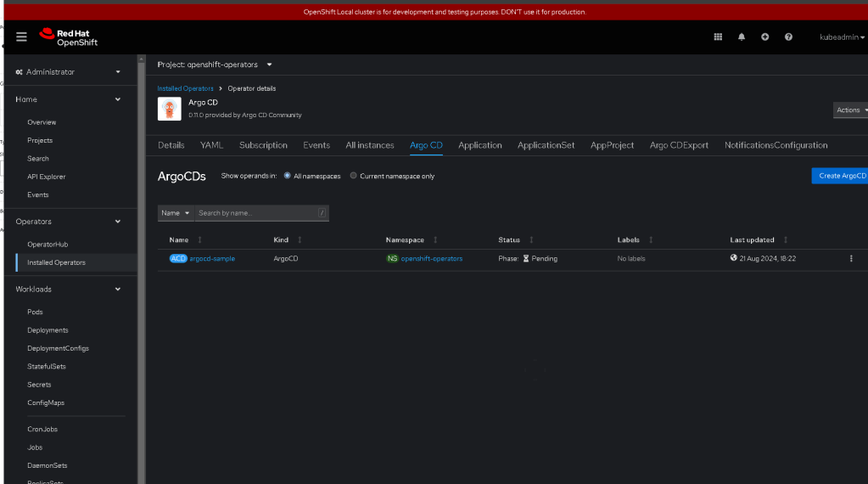Open OperatorHub in the sidebar
Viewport: 868px width, 484px height.
click(48, 245)
